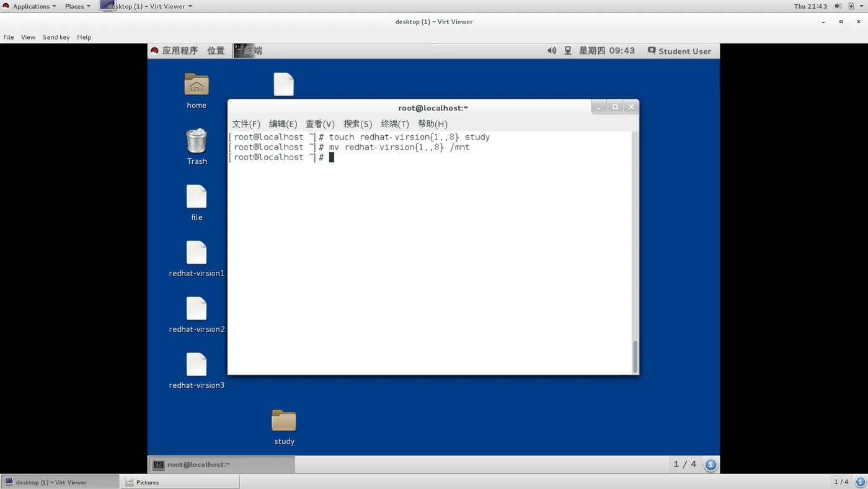
Task: Click the Red Hat logo in guest panel
Action: pos(155,51)
